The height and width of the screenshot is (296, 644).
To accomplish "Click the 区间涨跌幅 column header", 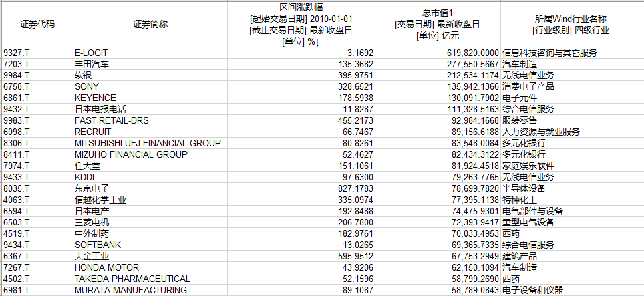I will click(301, 24).
